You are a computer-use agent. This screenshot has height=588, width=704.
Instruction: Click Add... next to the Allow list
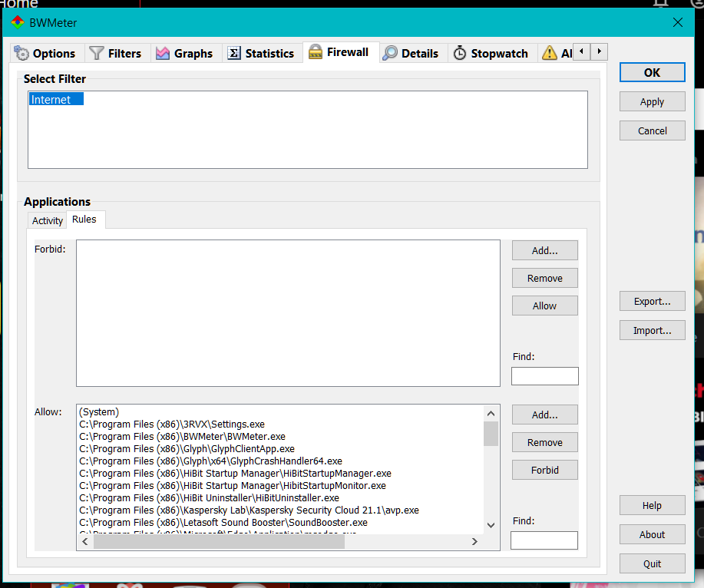(544, 415)
